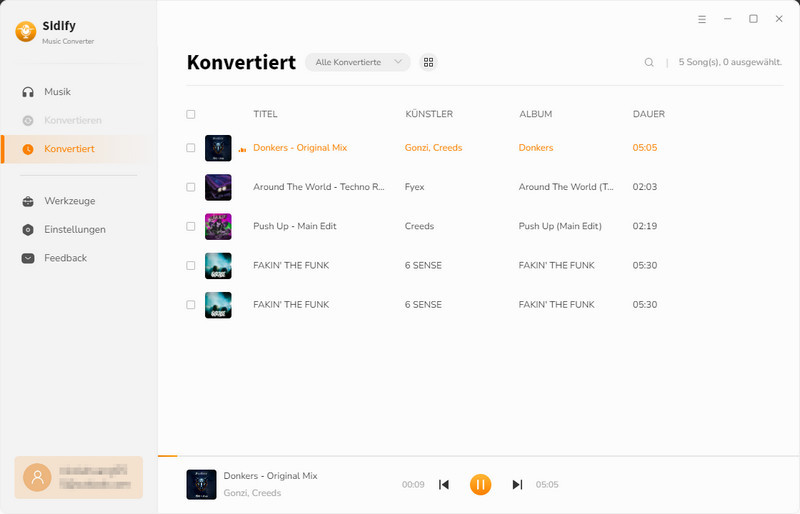The width and height of the screenshot is (800, 514).
Task: Click the envelope Feedback icon
Action: pyautogui.click(x=28, y=258)
